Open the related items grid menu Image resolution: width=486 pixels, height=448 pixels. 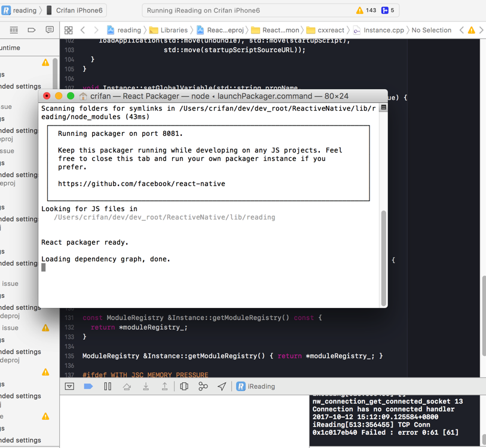[x=69, y=30]
